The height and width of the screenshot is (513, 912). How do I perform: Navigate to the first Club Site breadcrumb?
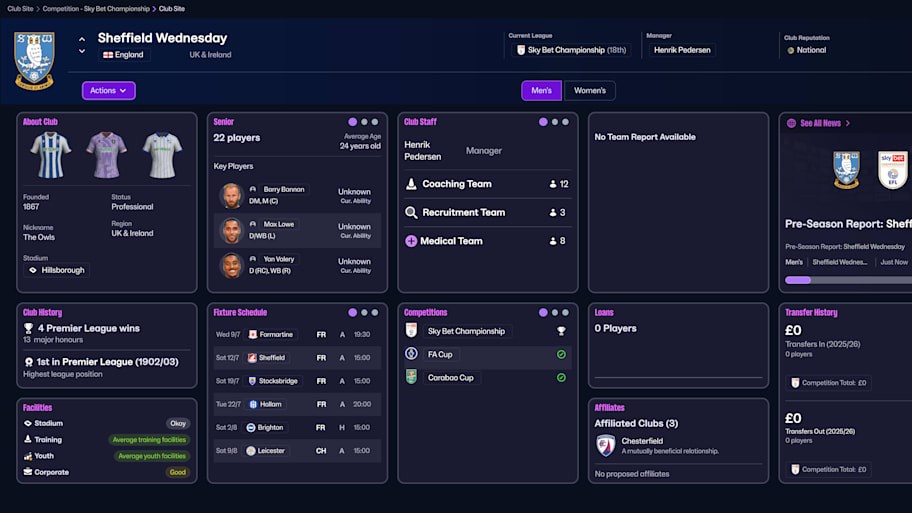(20, 8)
